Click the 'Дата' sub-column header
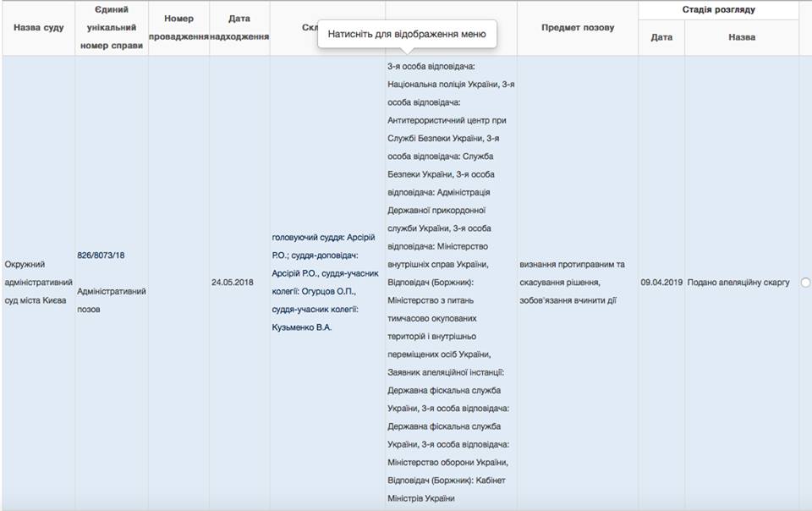The height and width of the screenshot is (511, 812). [661, 38]
